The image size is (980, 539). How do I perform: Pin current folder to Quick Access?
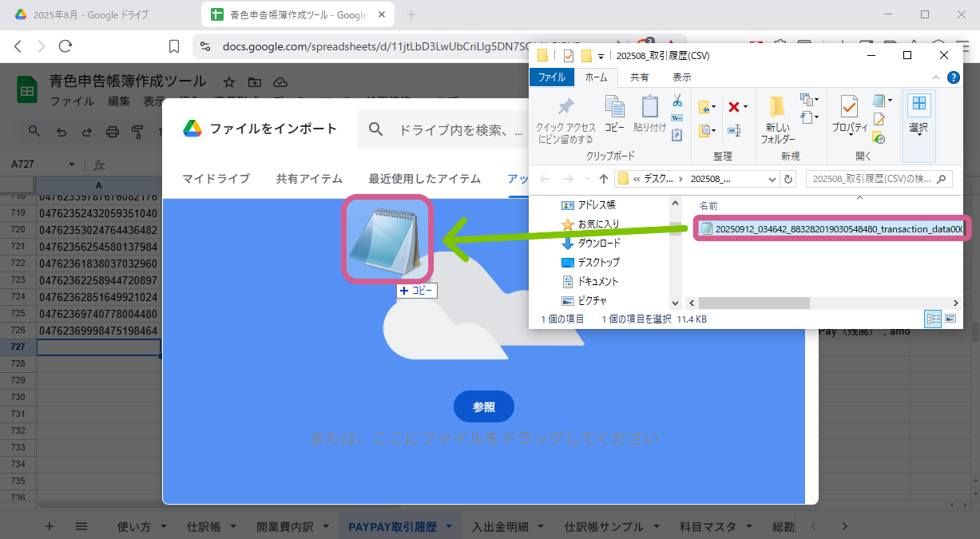[565, 120]
